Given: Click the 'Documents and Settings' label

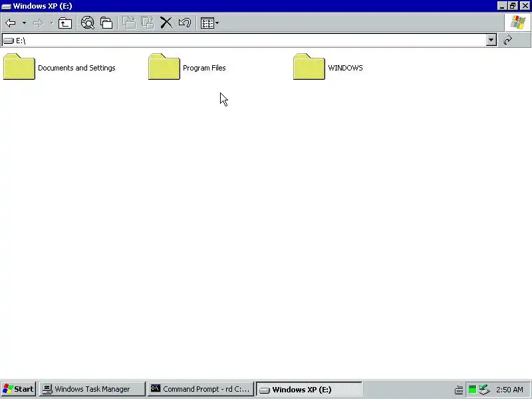Looking at the screenshot, I should click(x=76, y=68).
